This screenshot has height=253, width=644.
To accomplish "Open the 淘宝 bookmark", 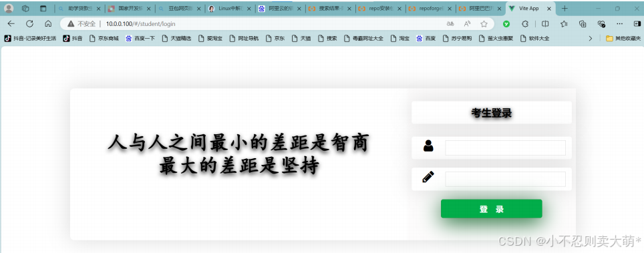I will (400, 39).
